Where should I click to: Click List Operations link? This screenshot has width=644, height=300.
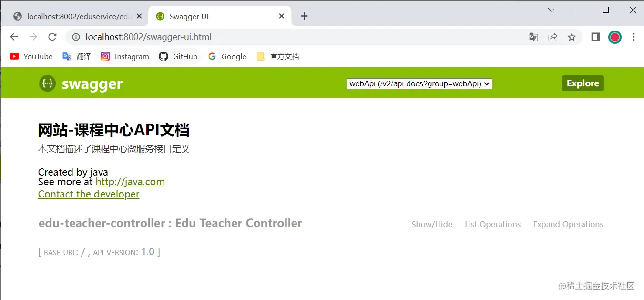[492, 224]
